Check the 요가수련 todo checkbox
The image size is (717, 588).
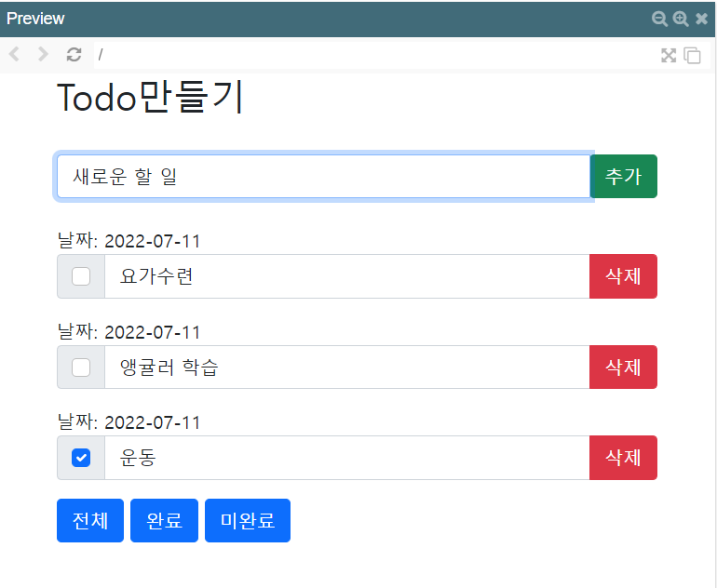coord(81,276)
